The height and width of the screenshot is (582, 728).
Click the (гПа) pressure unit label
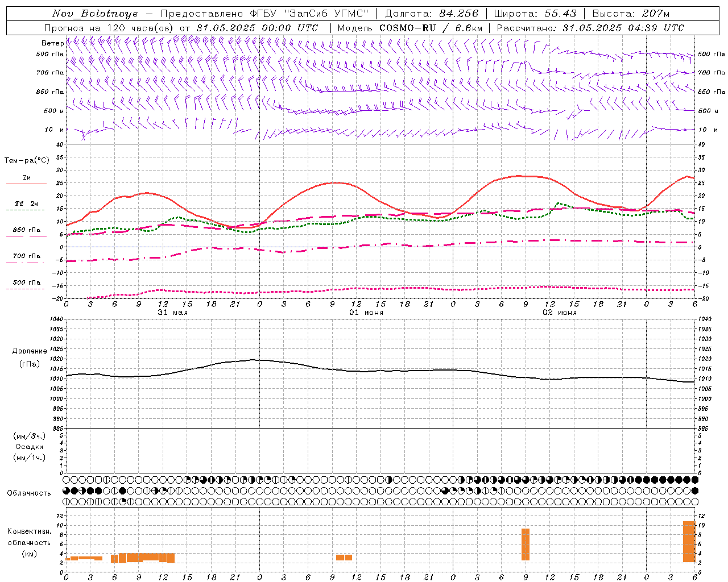[30, 364]
